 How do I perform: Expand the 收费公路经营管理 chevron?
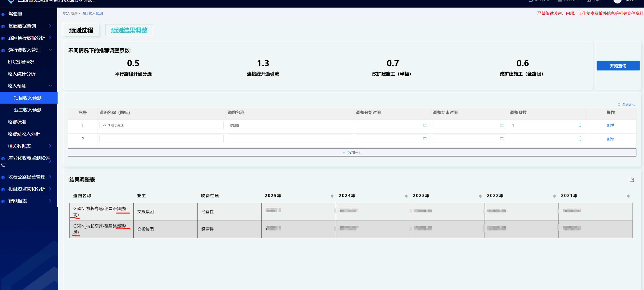(x=50, y=176)
